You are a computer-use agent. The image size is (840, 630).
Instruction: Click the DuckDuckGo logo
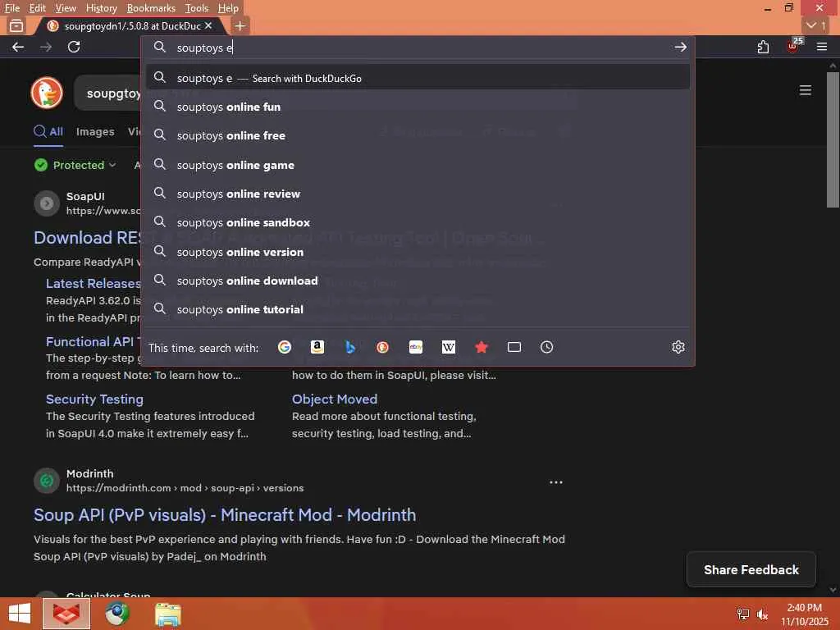pos(47,93)
